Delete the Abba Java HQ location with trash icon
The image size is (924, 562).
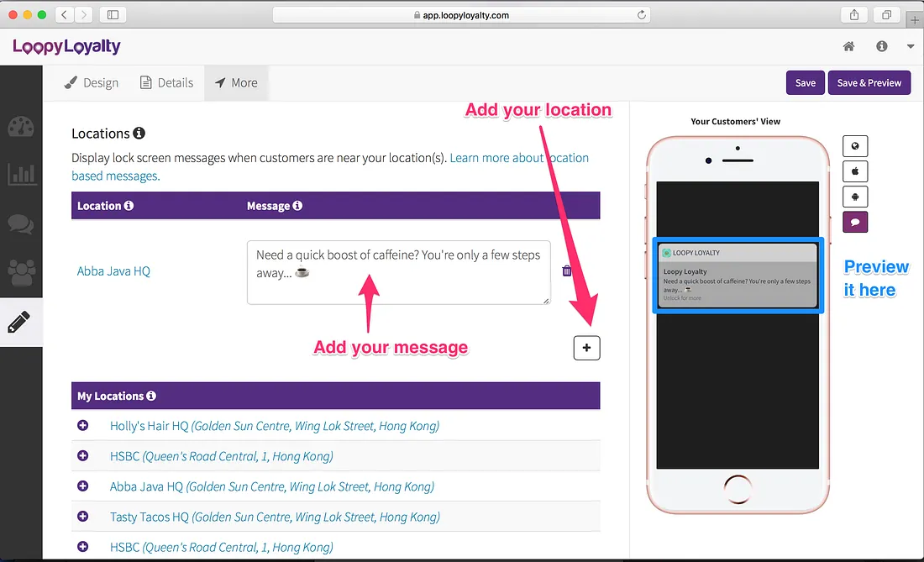567,271
